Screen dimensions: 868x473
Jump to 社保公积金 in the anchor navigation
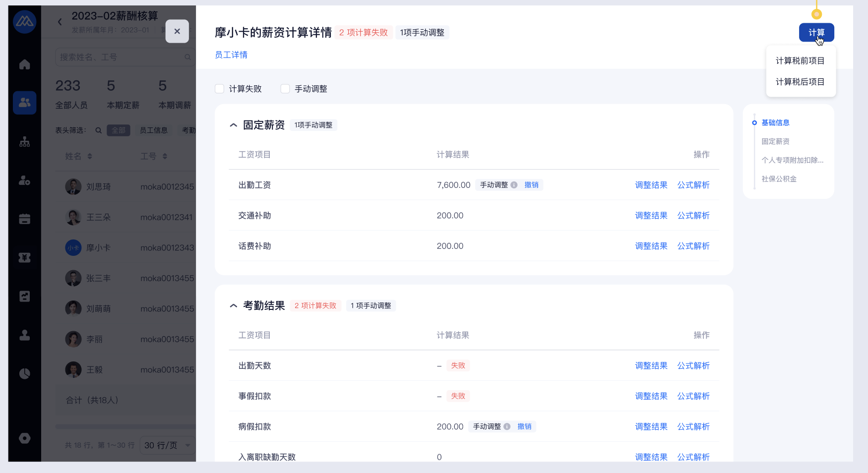tap(779, 179)
